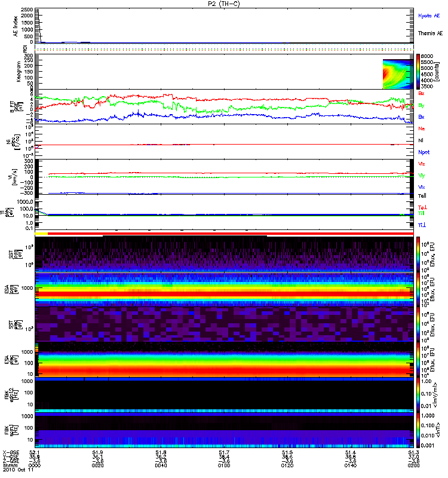Select the keogram color image thumbnail
This screenshot has width=448, height=478.
tap(398, 74)
